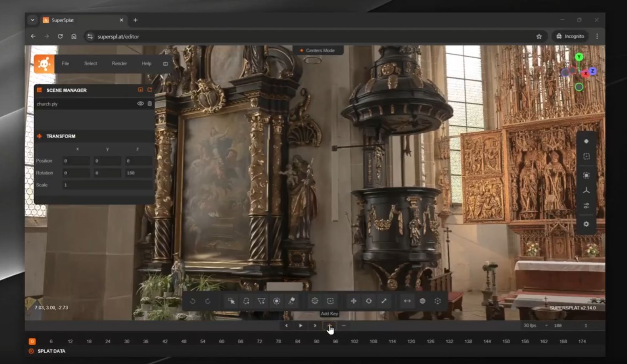
Task: Open the tab search chevron in browser
Action: tap(33, 20)
